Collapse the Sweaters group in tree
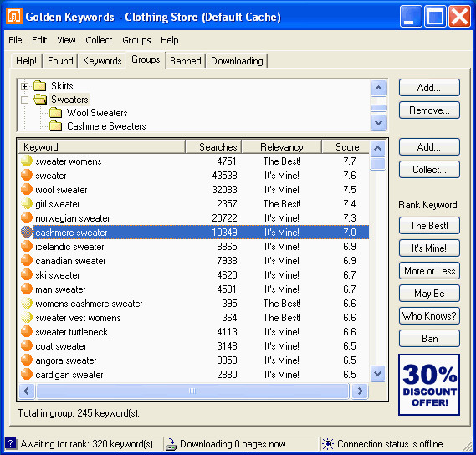Viewport: 476px width, 455px height. click(x=25, y=100)
